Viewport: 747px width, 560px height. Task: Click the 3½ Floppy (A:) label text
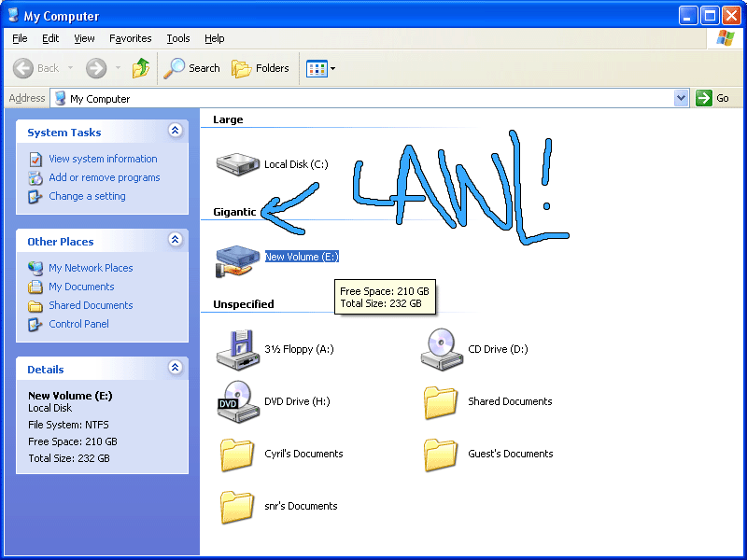pyautogui.click(x=299, y=349)
